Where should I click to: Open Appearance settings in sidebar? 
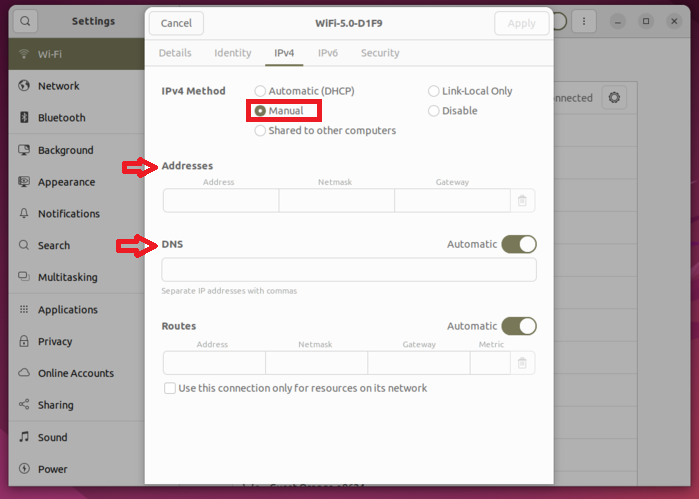[x=76, y=182]
